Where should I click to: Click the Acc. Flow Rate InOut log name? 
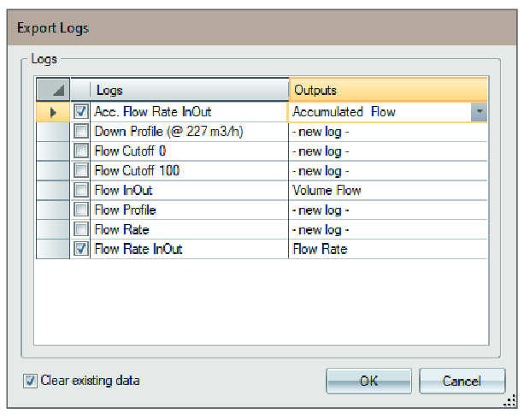point(153,112)
